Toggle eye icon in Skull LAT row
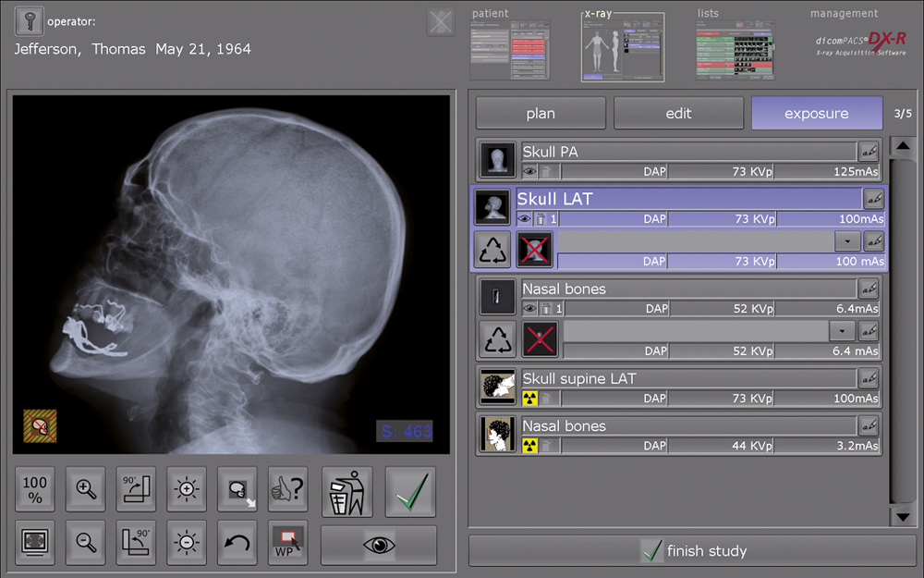Viewport: 924px width, 578px height. pos(525,219)
